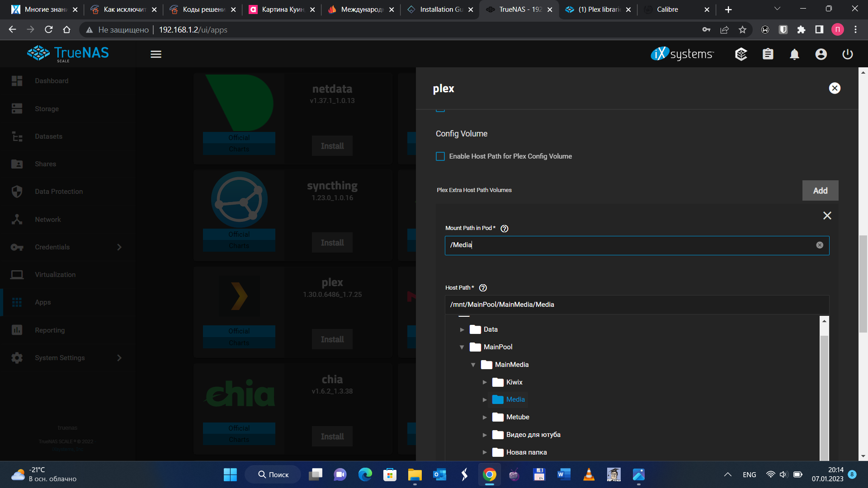This screenshot has height=488, width=868.
Task: Open Datasets in sidebar
Action: pyautogui.click(x=68, y=136)
